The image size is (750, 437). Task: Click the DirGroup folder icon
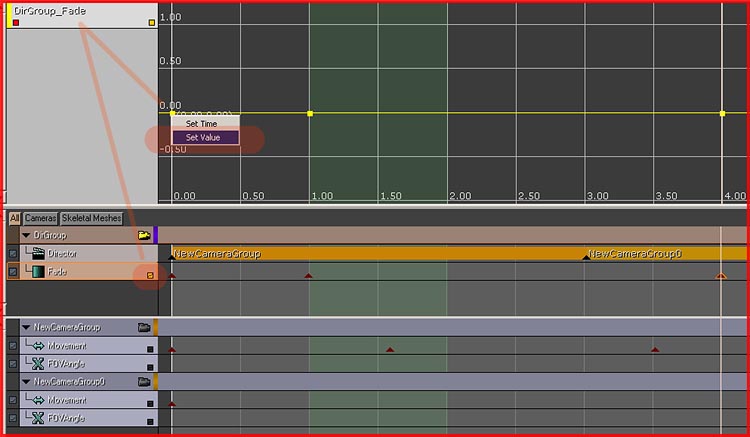(x=144, y=236)
